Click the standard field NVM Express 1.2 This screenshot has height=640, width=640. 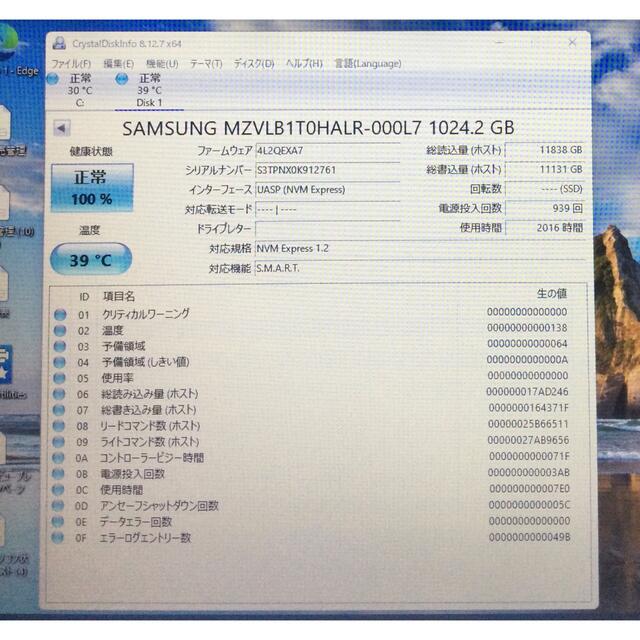click(x=420, y=249)
